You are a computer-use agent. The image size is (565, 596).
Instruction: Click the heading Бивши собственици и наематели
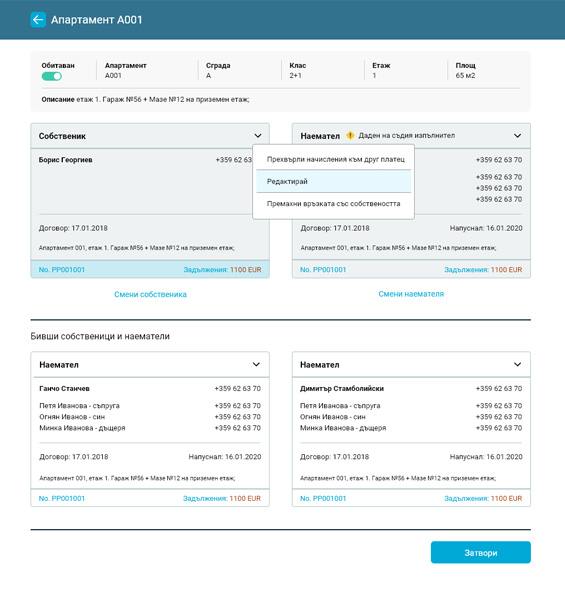(100, 336)
